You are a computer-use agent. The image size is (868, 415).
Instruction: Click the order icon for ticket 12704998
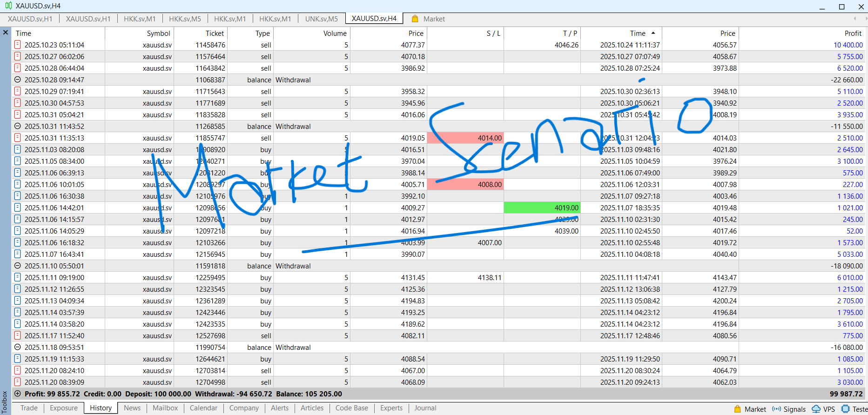[18, 382]
